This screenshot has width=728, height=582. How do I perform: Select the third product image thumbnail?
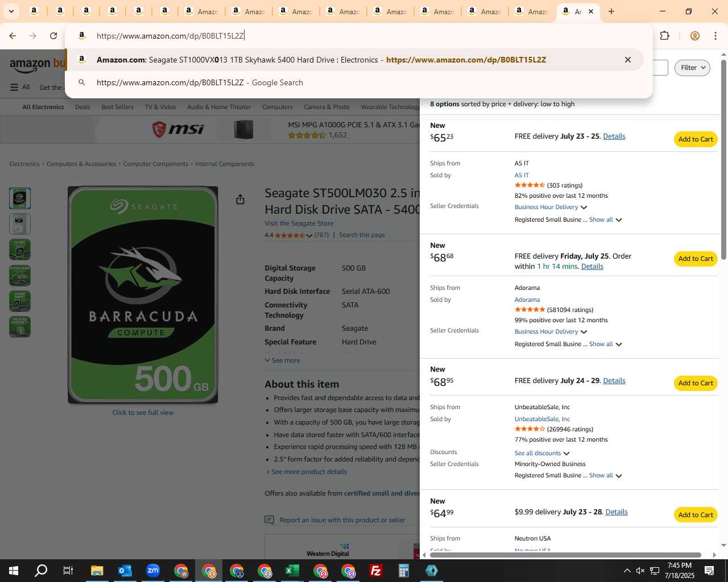click(x=20, y=250)
